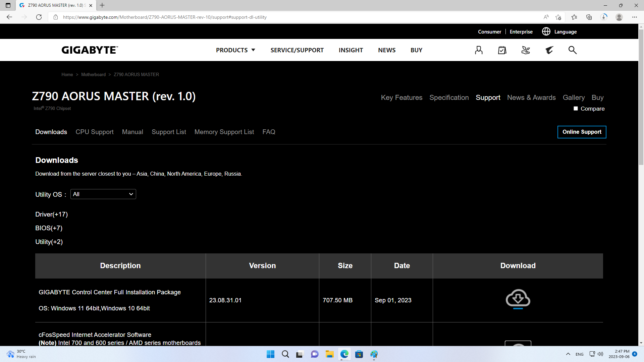View site information lock icon
Viewport: 644px width, 362px height.
(56, 17)
